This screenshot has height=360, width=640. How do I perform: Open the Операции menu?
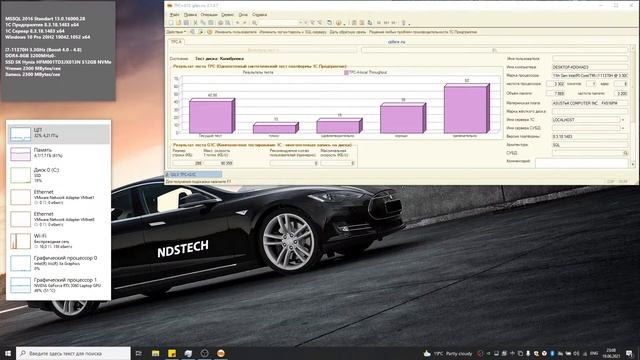click(209, 15)
